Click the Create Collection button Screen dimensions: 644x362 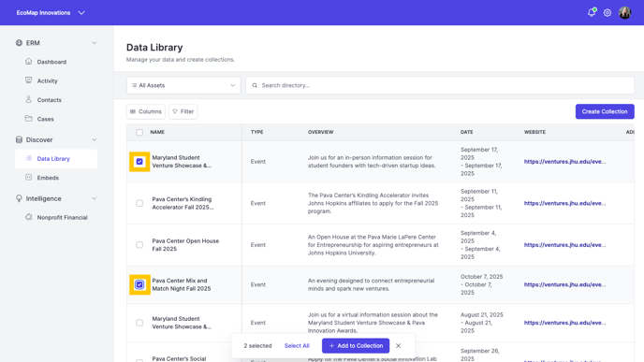(605, 111)
